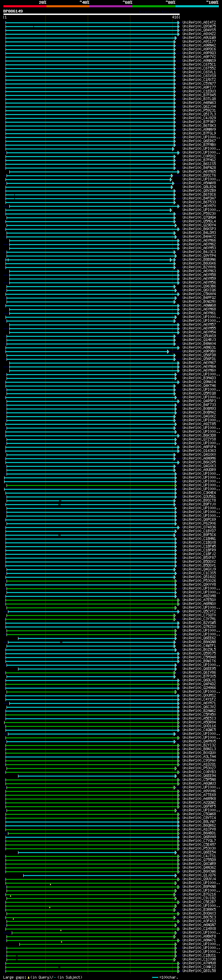Select the UniRef100_Q6ZJ04 label
The height and width of the screenshot is (980, 222).
(x=199, y=106)
